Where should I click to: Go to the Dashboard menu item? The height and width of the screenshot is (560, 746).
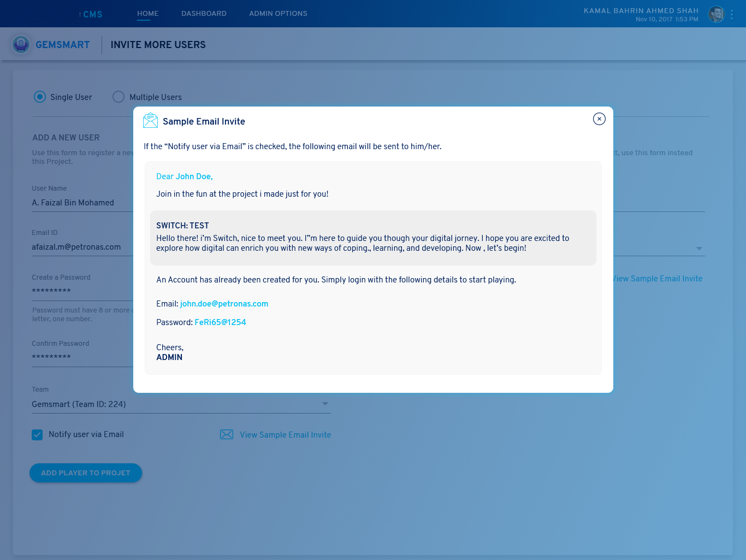click(x=204, y=14)
